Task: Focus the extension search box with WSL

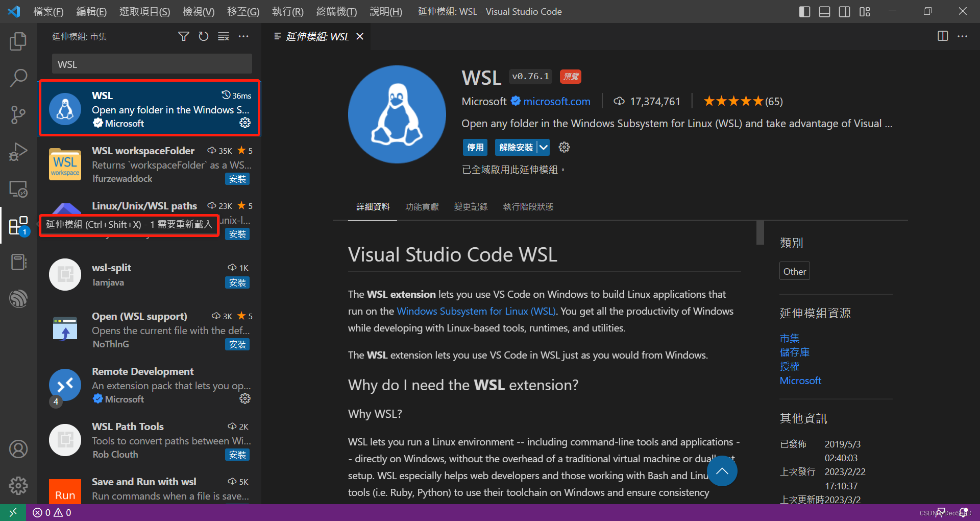Action: pos(152,64)
